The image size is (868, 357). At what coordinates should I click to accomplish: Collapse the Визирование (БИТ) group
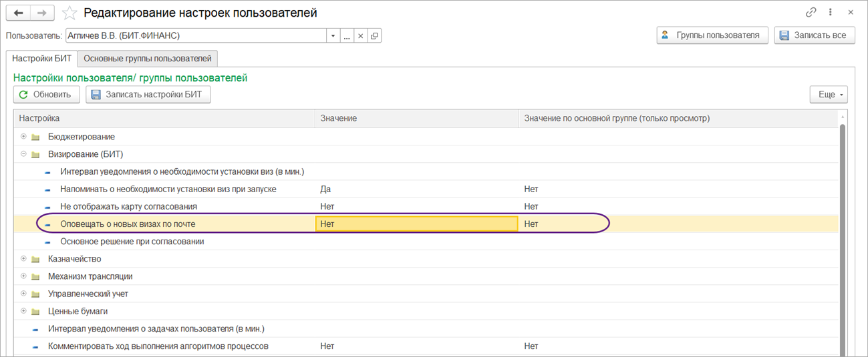coord(24,154)
